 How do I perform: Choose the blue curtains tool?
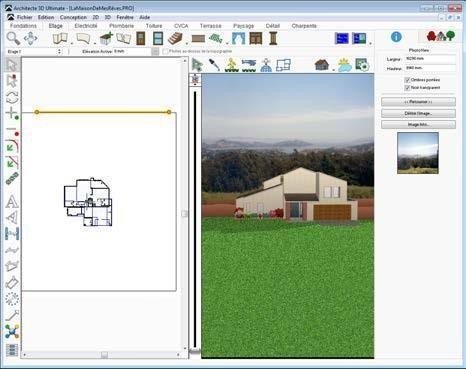[238, 38]
